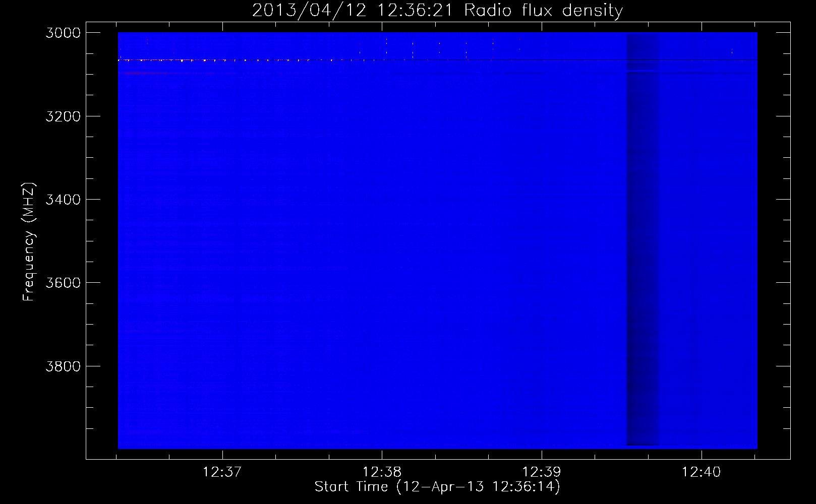Screen dimensions: 816x504
Task: Click the 'Start Time (12-Apr-13 12:36:14)' axis label
Action: 437,487
